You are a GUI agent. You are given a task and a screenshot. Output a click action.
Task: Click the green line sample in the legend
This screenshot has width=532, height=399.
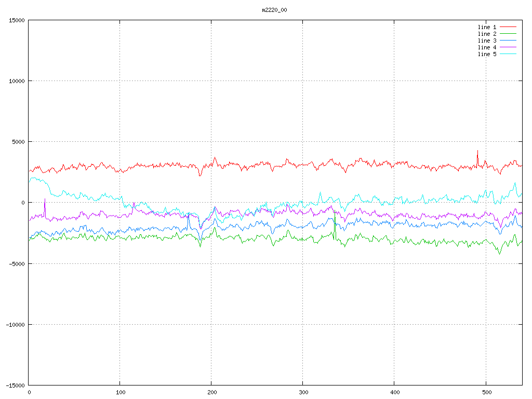508,34
